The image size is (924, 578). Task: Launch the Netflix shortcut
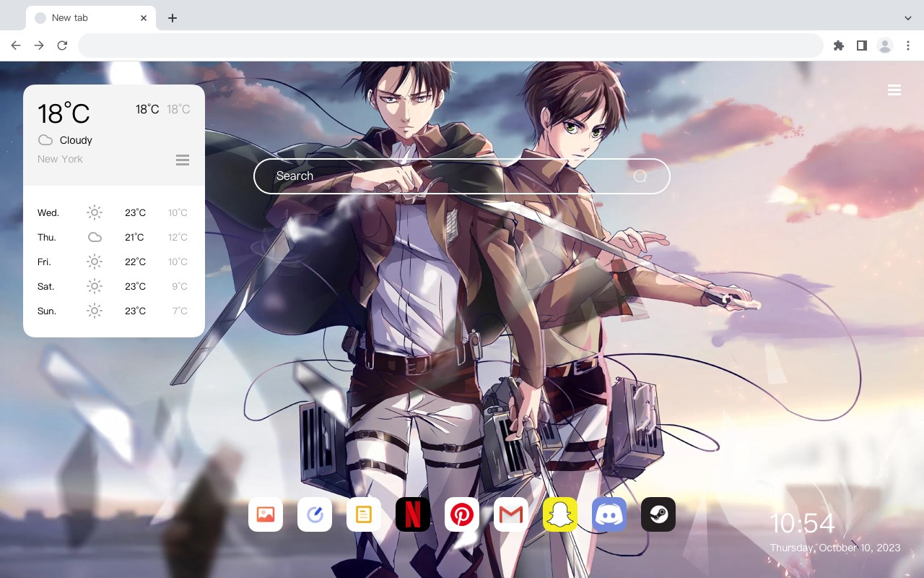coord(413,514)
